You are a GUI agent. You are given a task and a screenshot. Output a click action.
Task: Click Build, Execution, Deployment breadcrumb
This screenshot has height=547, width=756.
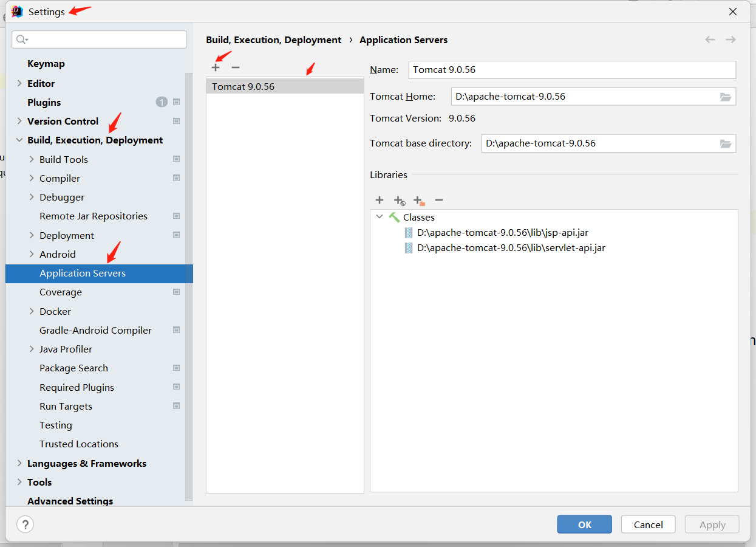coord(274,40)
